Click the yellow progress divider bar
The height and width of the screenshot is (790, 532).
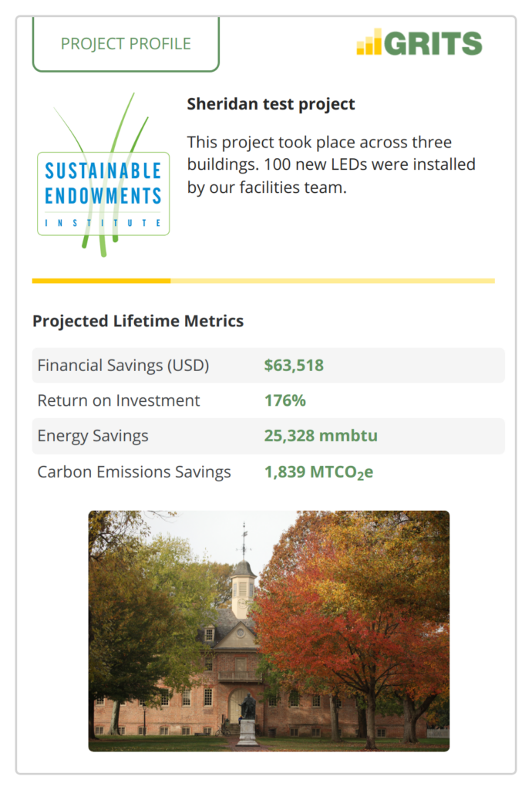(x=263, y=281)
